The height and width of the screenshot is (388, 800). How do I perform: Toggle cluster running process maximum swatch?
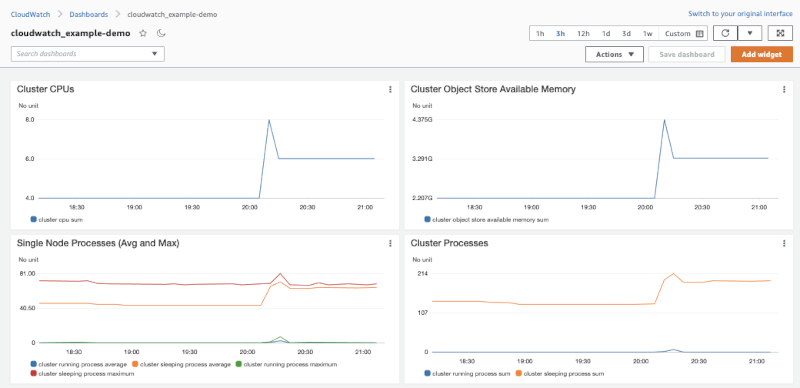(x=239, y=365)
